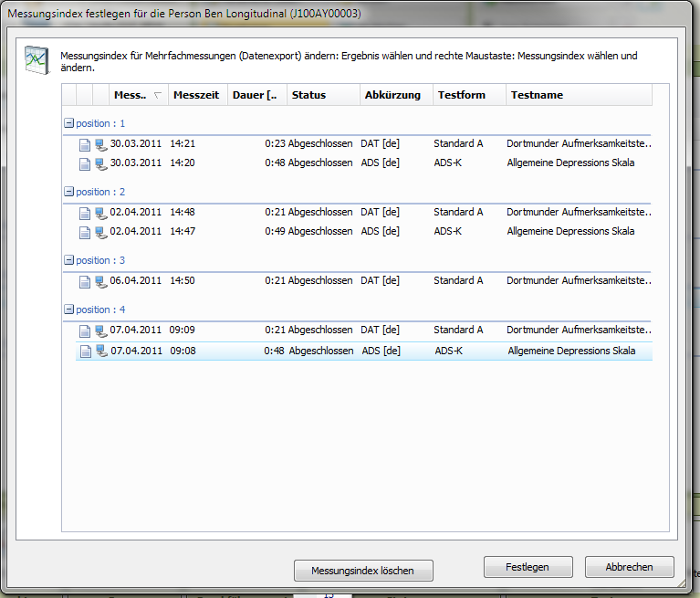Click computer icon in 30.03.2011 14:20 row
Viewport: 700px width, 598px height.
100,163
